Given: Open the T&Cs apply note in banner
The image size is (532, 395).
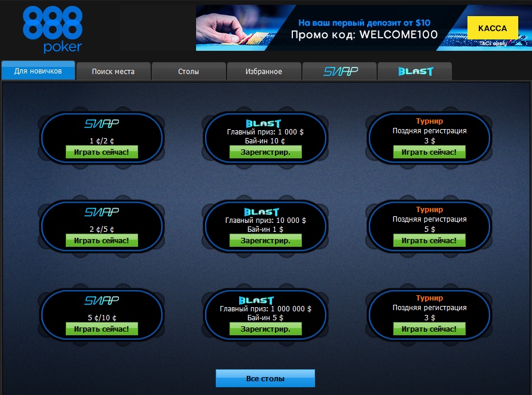Looking at the screenshot, I should [493, 44].
